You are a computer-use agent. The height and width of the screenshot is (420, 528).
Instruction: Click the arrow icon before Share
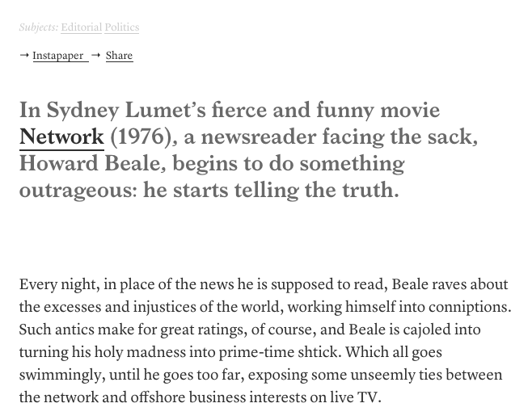[x=96, y=55]
